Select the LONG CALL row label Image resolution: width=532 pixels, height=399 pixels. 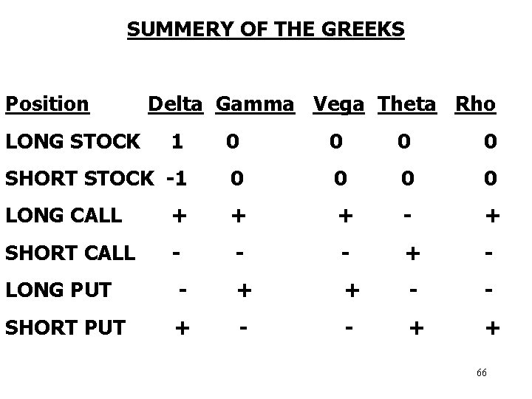63,215
